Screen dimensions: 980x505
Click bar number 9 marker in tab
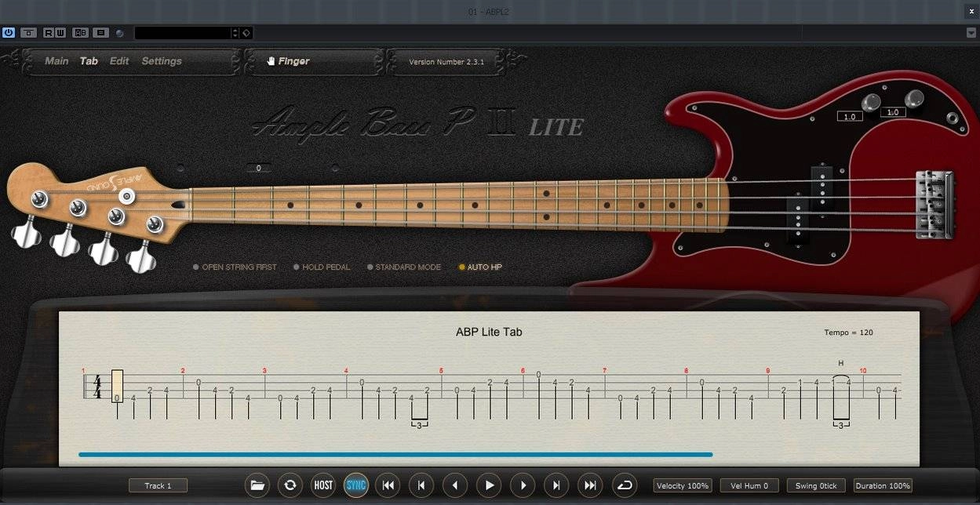point(768,371)
